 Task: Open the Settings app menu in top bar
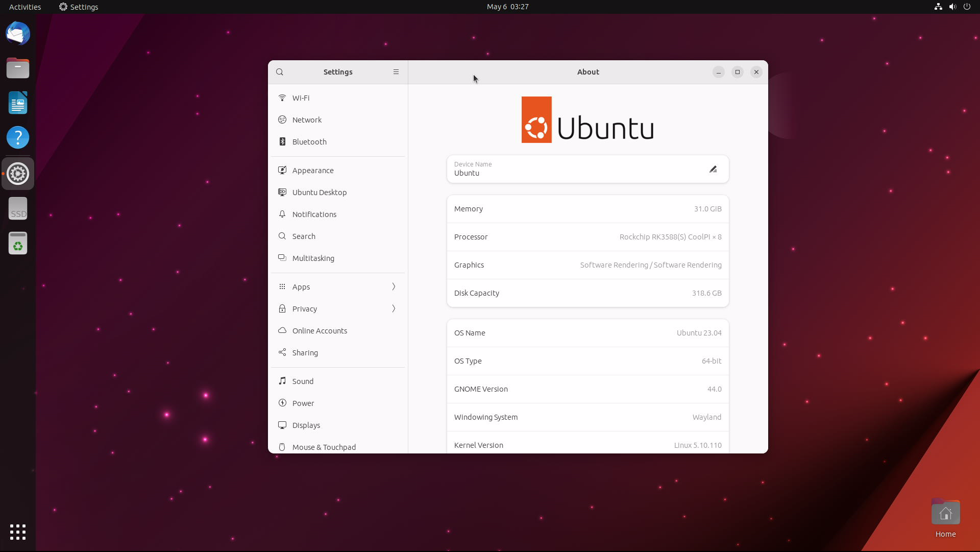(79, 7)
